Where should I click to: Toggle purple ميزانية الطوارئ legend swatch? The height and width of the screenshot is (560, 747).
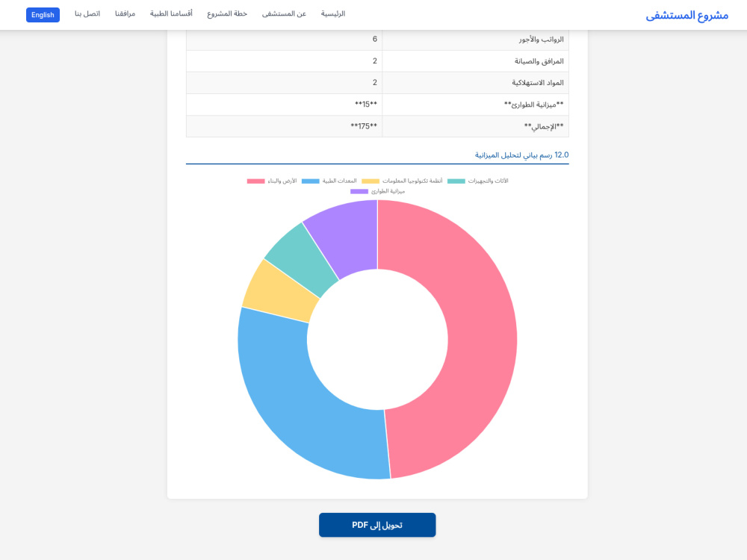[359, 191]
